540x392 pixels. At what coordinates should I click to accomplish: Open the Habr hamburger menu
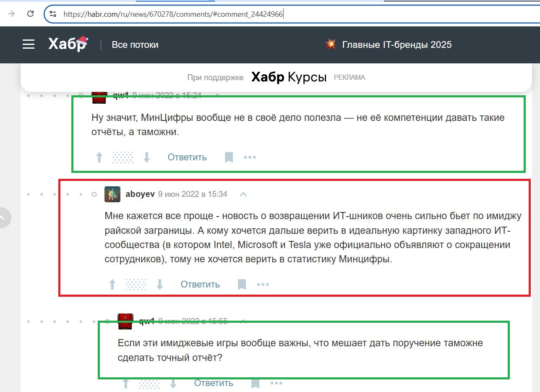click(28, 44)
